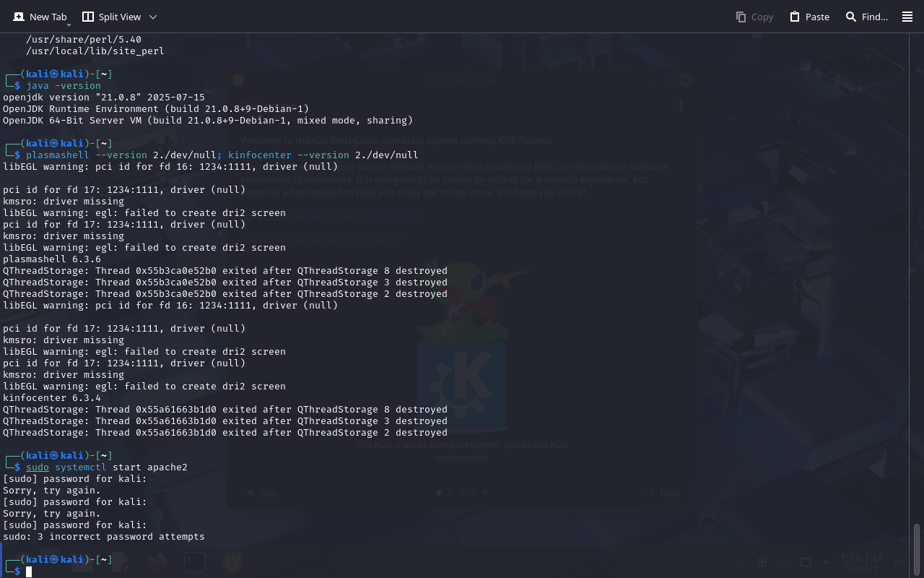
Task: Click the 'OpenJDK Runtime Environment' output line
Action: pyautogui.click(x=156, y=109)
